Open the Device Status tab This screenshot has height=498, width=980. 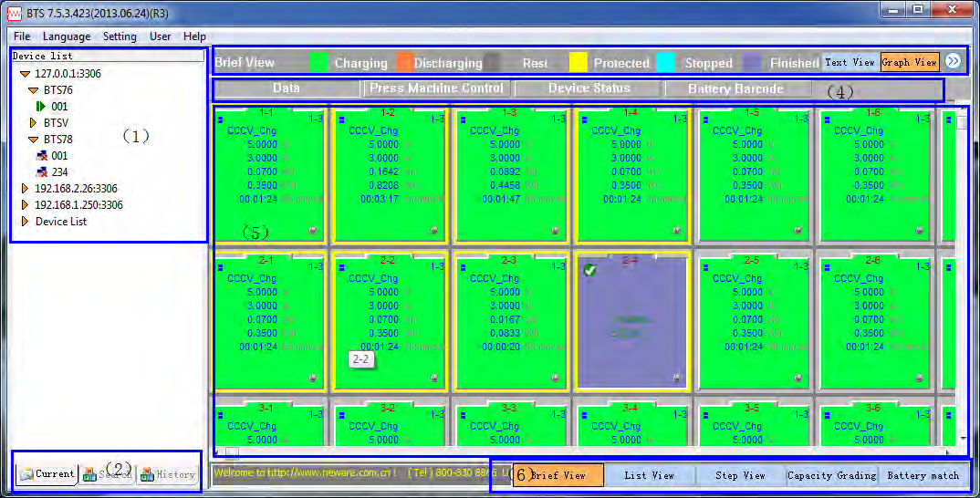(x=589, y=88)
